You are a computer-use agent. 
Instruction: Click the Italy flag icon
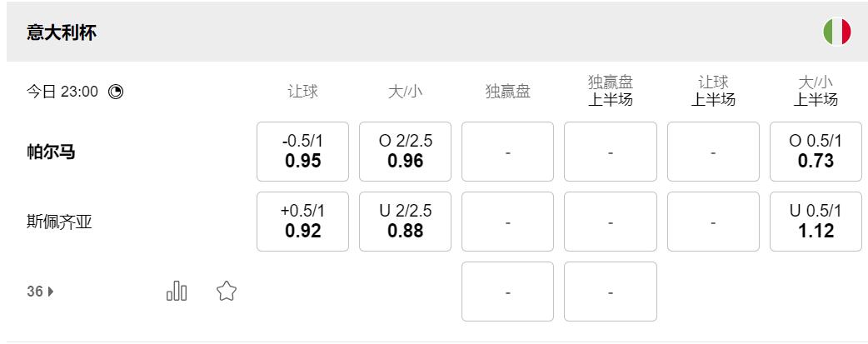[836, 32]
